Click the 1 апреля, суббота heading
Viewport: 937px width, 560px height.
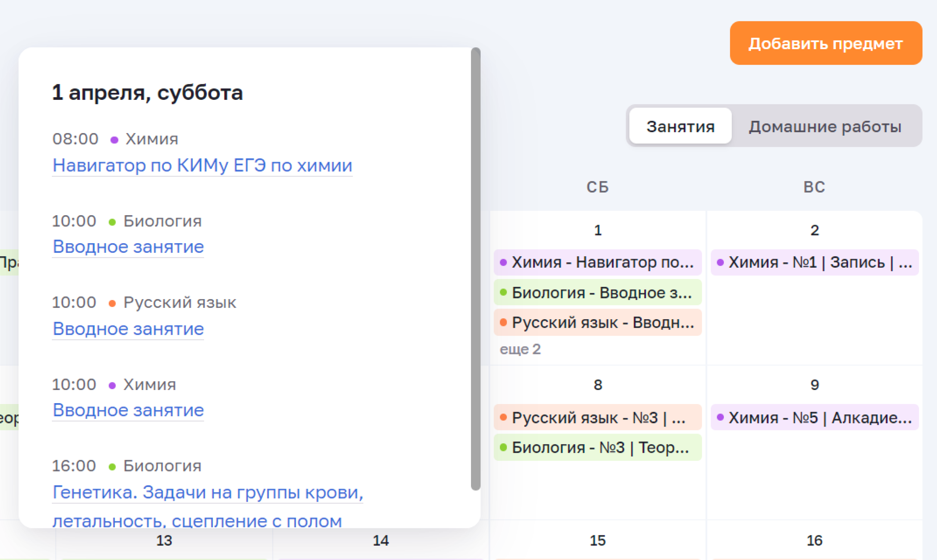click(x=147, y=93)
